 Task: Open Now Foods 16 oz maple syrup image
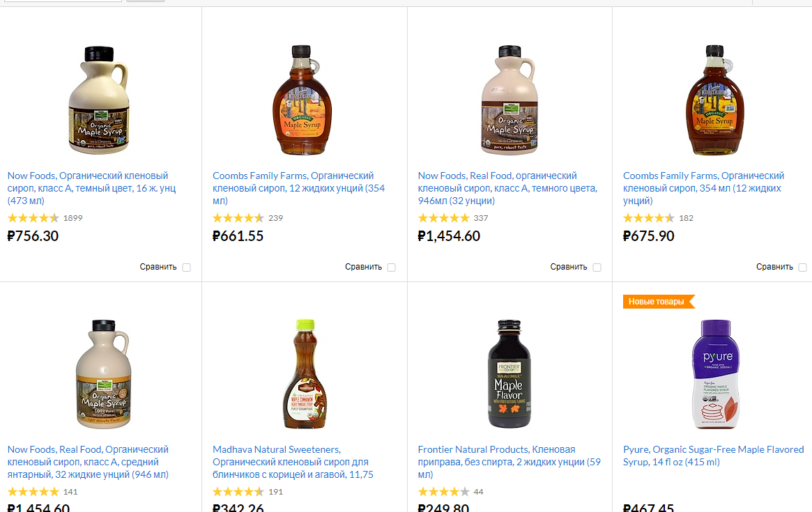tap(99, 100)
